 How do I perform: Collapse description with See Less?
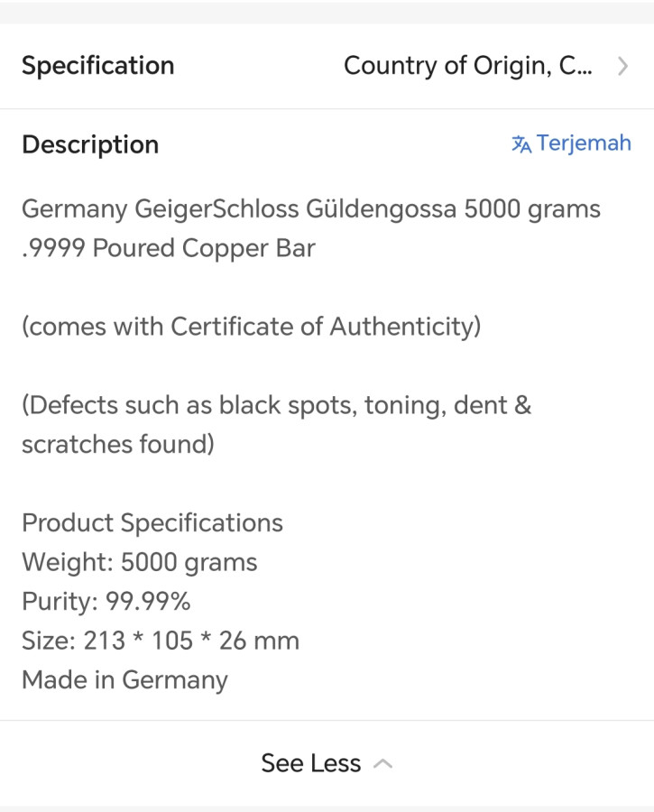pyautogui.click(x=311, y=763)
